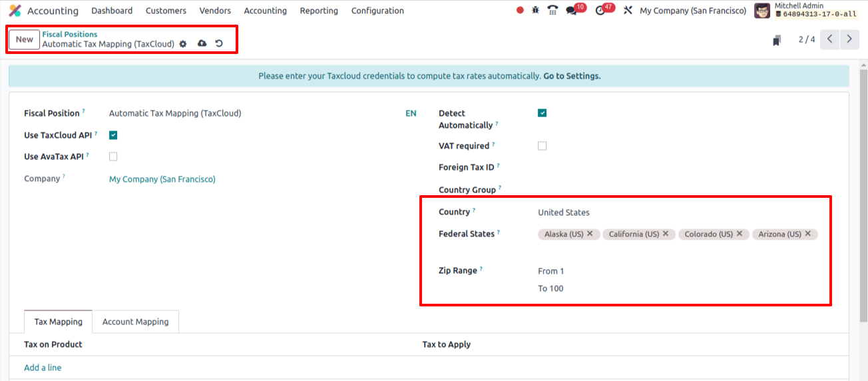Toggle the Detect Automatically checkbox
This screenshot has height=381, width=868.
[x=542, y=113]
